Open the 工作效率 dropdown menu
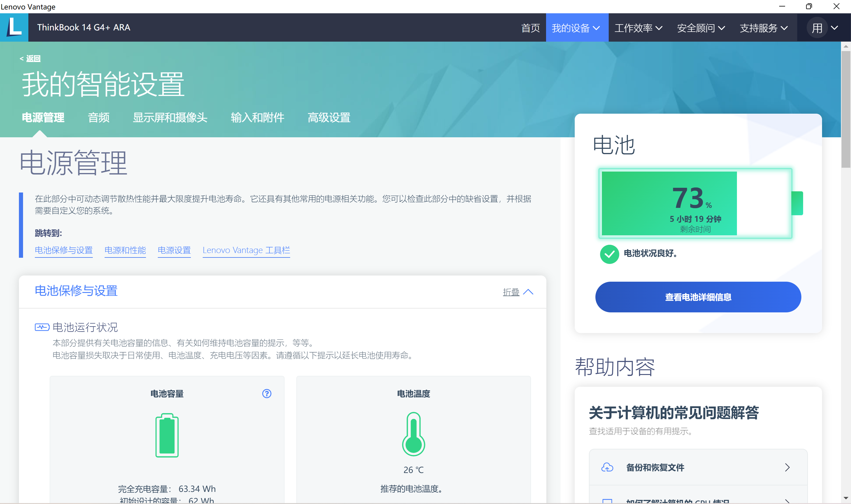Screen dimensions: 851x504 point(639,28)
